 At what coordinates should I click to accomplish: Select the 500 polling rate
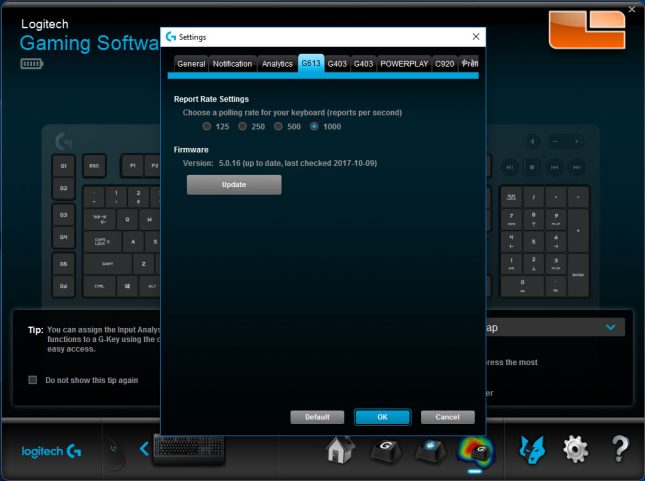tap(278, 126)
